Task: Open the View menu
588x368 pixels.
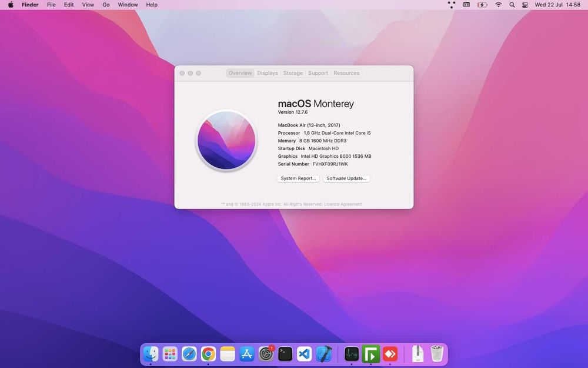Action: pyautogui.click(x=88, y=5)
